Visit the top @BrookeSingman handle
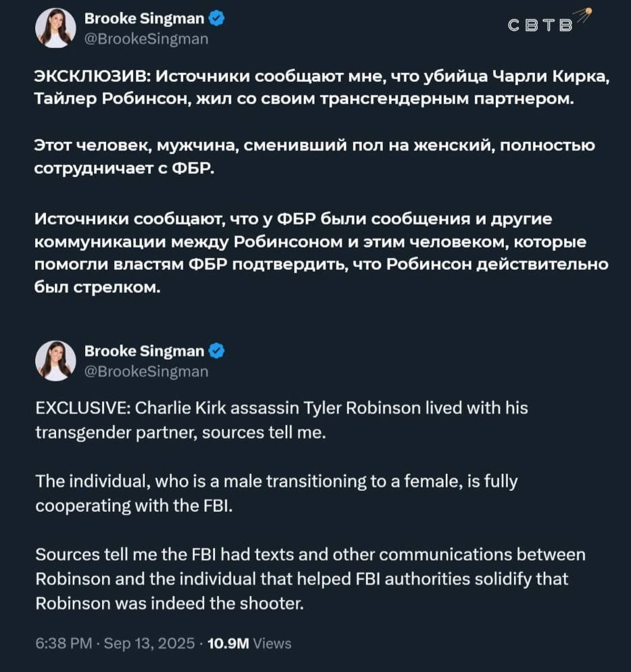This screenshot has width=631, height=672. point(146,39)
